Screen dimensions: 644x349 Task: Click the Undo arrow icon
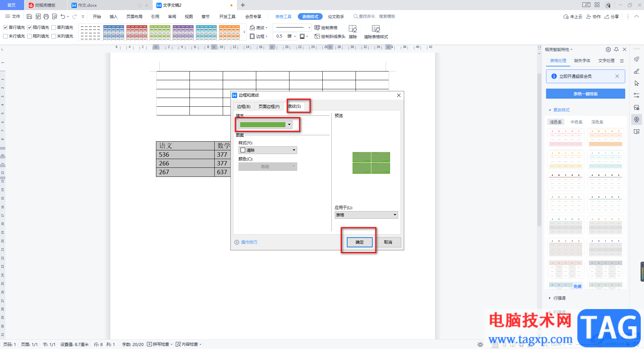63,16
